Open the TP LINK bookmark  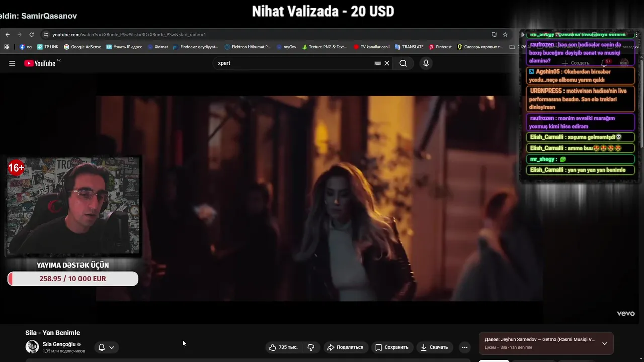[x=48, y=47]
